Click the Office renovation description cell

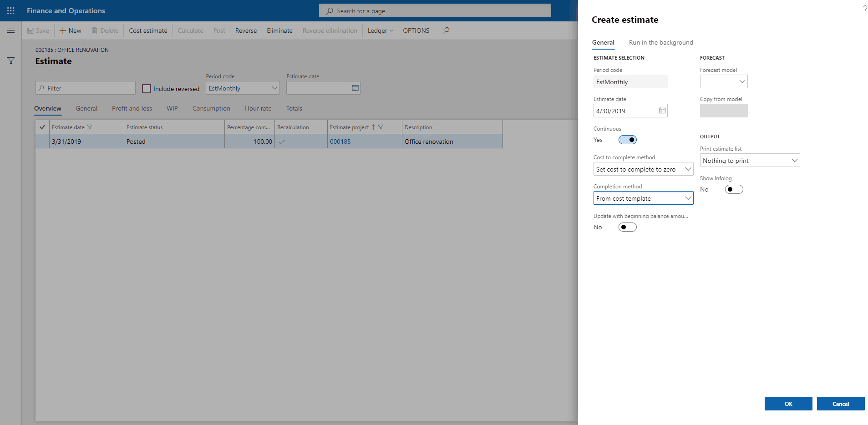click(x=452, y=142)
